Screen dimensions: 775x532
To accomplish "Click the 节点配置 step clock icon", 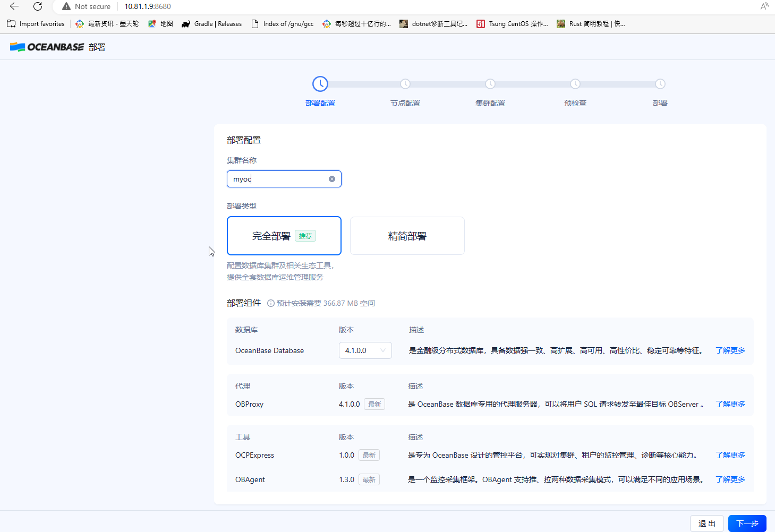I will 405,84.
